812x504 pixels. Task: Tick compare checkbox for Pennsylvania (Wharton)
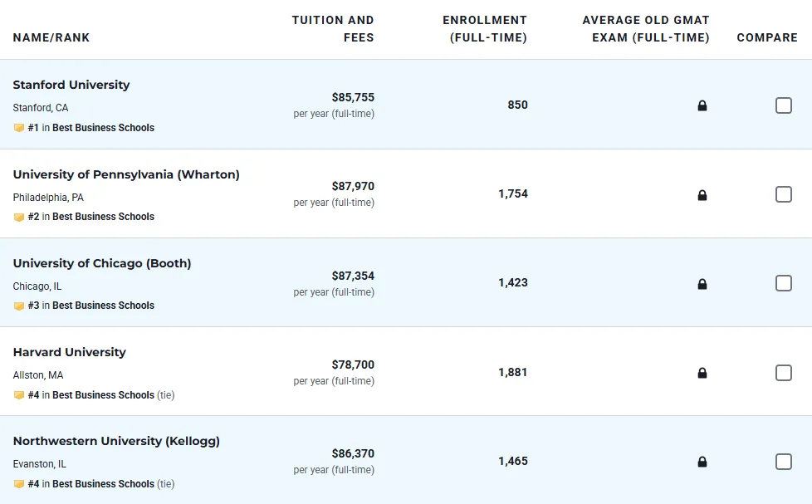coord(784,194)
